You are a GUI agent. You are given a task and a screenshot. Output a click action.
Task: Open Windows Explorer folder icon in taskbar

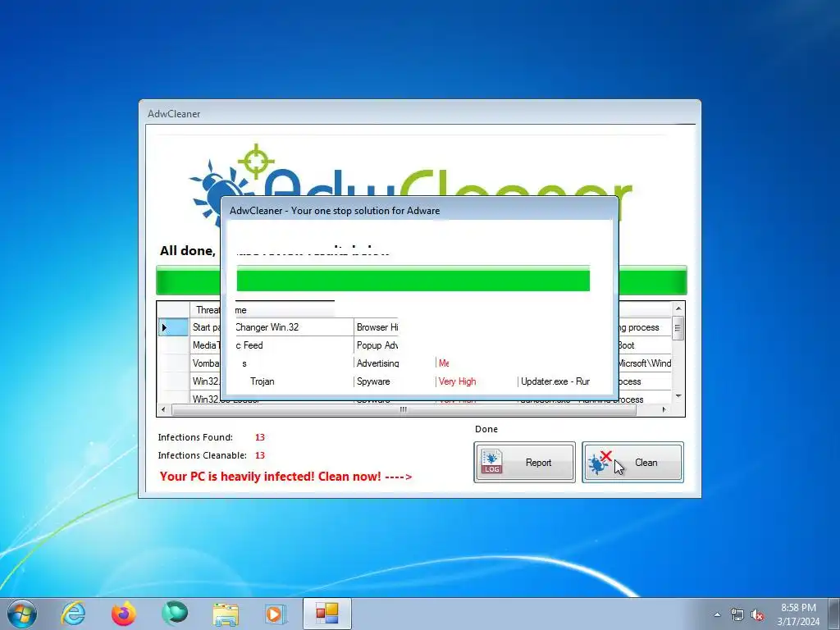pos(226,614)
